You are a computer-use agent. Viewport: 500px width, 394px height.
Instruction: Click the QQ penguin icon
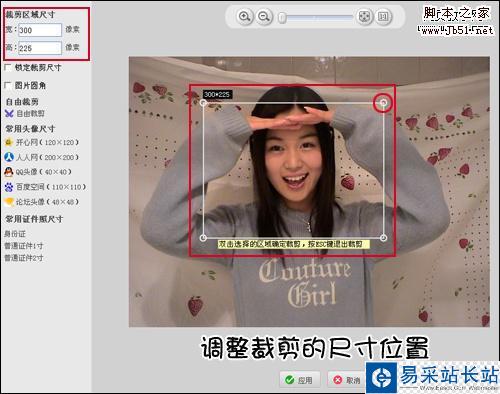click(x=9, y=172)
